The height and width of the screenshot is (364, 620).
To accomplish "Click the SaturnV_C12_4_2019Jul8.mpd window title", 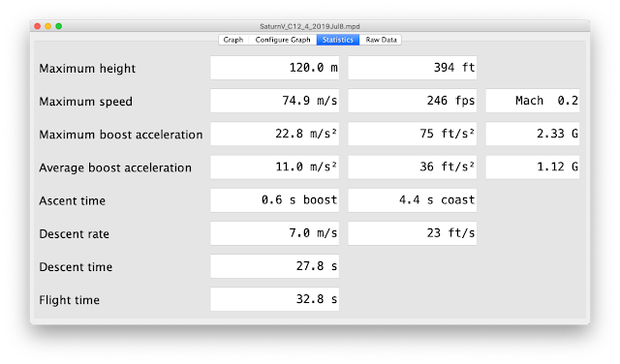I will pos(310,26).
